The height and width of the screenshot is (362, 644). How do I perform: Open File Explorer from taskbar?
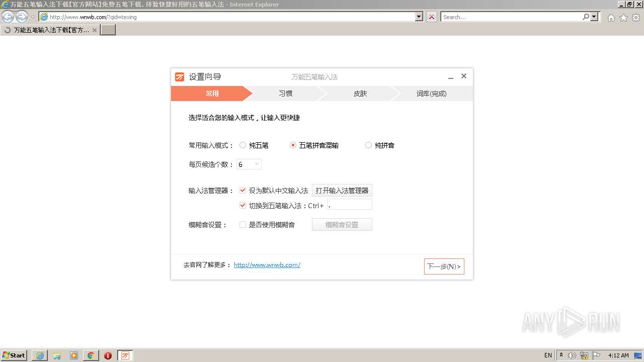pyautogui.click(x=57, y=355)
